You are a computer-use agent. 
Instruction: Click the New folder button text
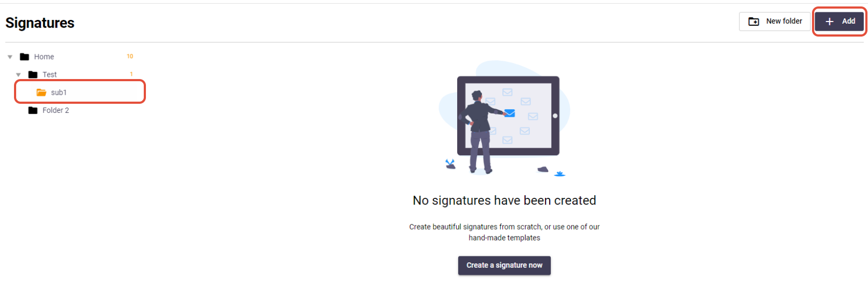click(784, 21)
